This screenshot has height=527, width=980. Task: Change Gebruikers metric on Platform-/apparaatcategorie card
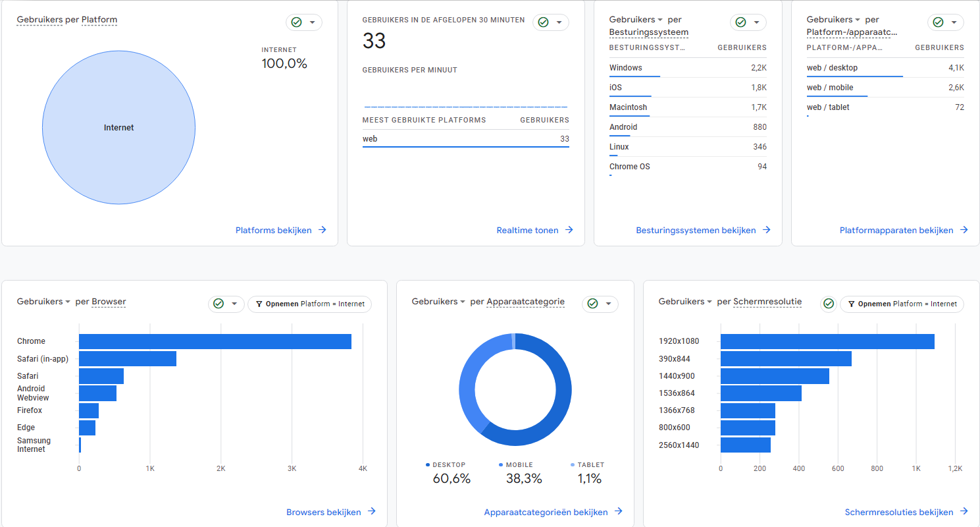(833, 20)
